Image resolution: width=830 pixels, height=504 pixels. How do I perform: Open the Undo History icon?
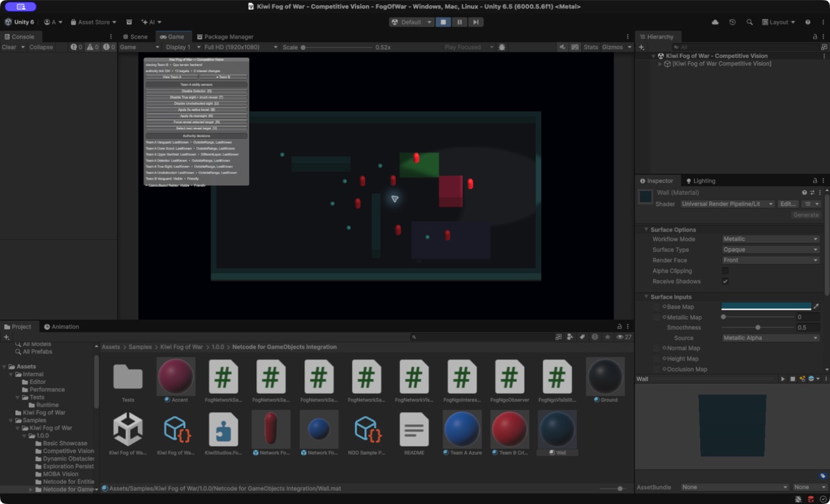(x=732, y=22)
